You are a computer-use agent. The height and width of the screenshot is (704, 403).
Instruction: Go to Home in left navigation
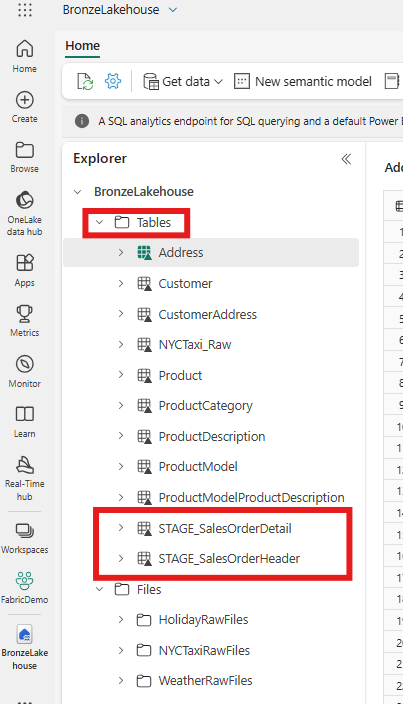pos(25,57)
